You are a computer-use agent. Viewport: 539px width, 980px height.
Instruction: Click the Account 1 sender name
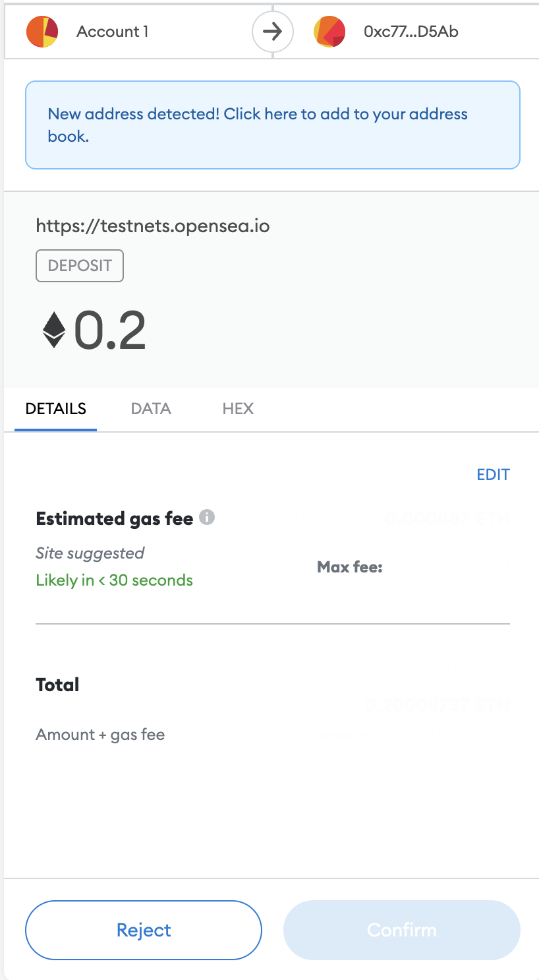click(x=113, y=32)
